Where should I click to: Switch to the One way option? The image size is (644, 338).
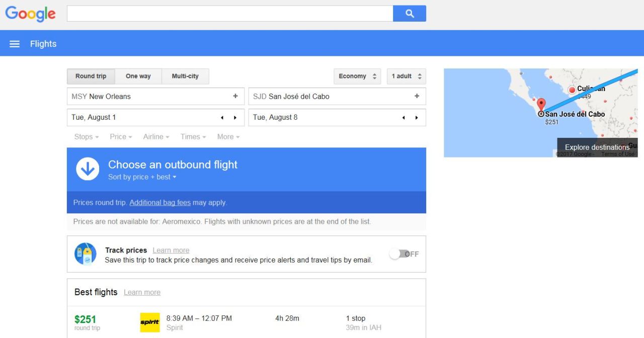pos(138,76)
